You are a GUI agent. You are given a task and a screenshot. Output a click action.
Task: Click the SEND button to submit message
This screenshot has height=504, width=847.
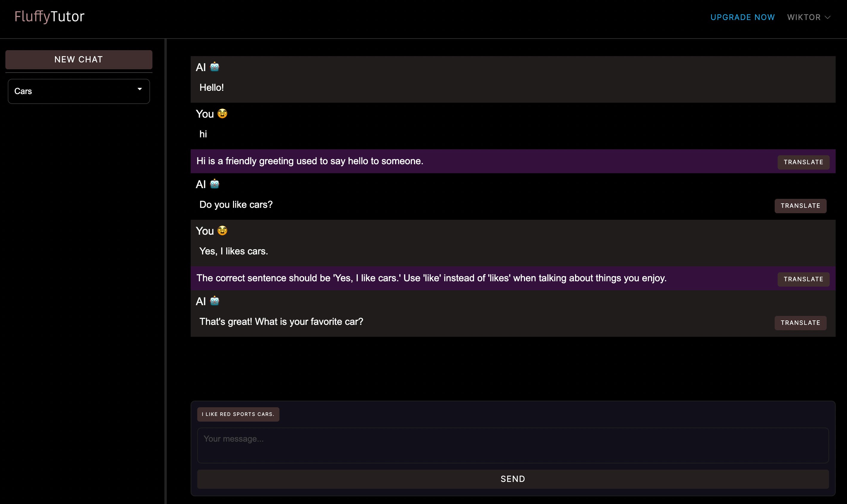click(513, 479)
